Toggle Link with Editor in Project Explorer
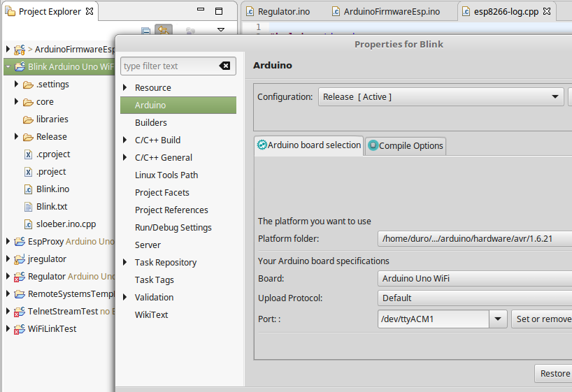This screenshot has width=572, height=392. click(163, 31)
